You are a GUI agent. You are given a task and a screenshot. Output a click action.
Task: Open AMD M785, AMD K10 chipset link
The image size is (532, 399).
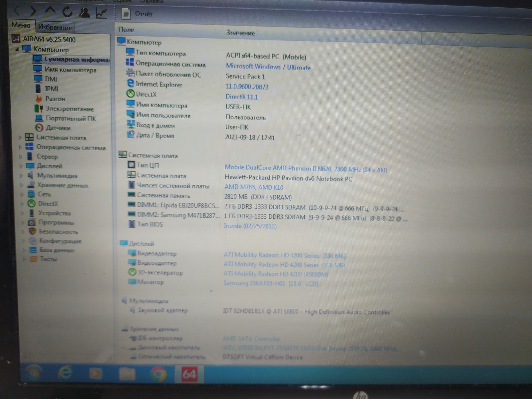tap(254, 187)
